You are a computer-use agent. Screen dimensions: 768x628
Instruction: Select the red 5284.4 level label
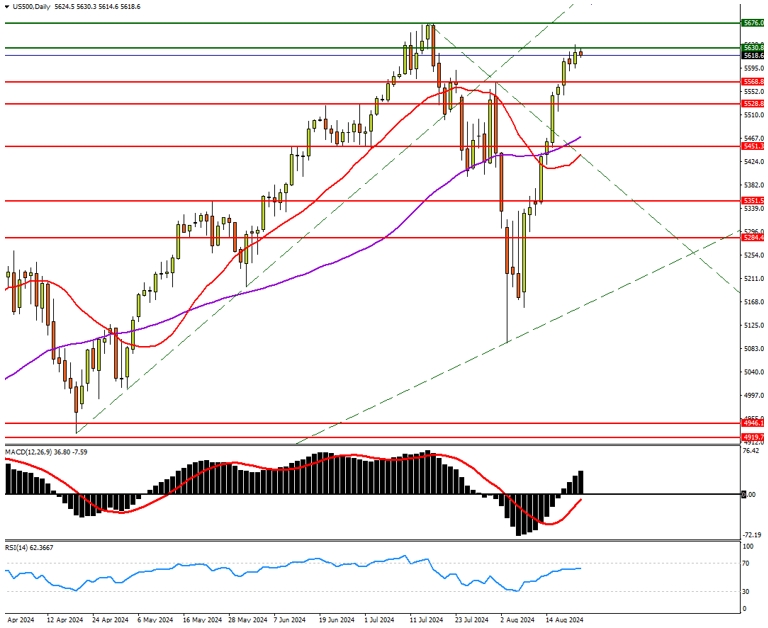click(x=753, y=238)
